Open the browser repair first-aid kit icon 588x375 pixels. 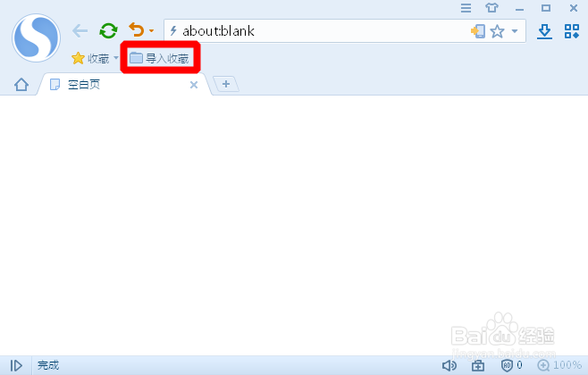(x=478, y=365)
